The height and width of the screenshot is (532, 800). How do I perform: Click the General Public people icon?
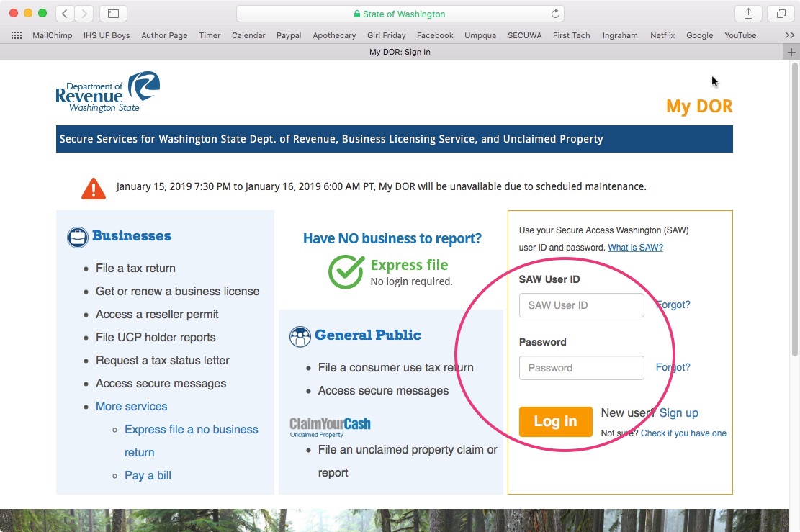click(x=300, y=337)
